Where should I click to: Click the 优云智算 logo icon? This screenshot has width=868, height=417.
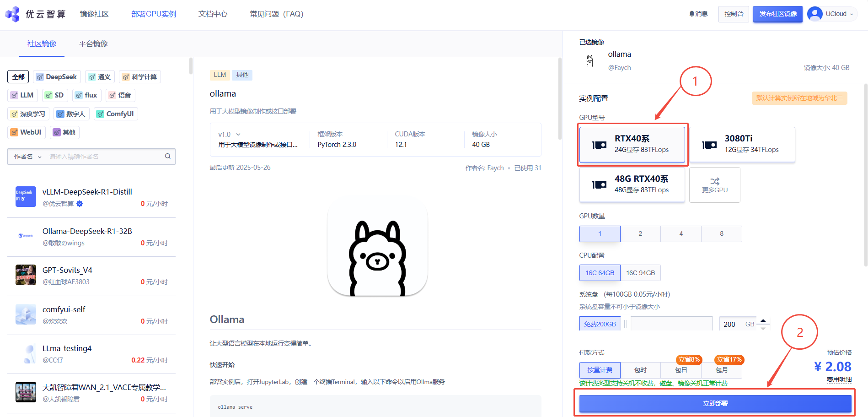click(x=12, y=14)
